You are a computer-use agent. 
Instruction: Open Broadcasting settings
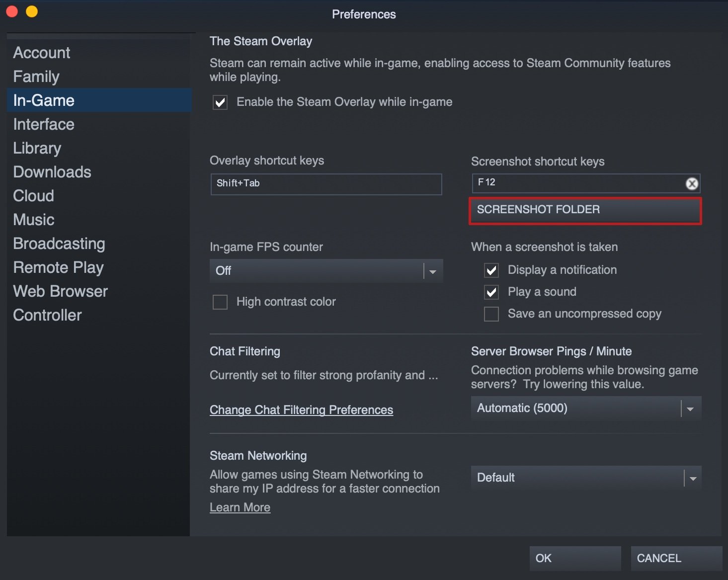[59, 244]
